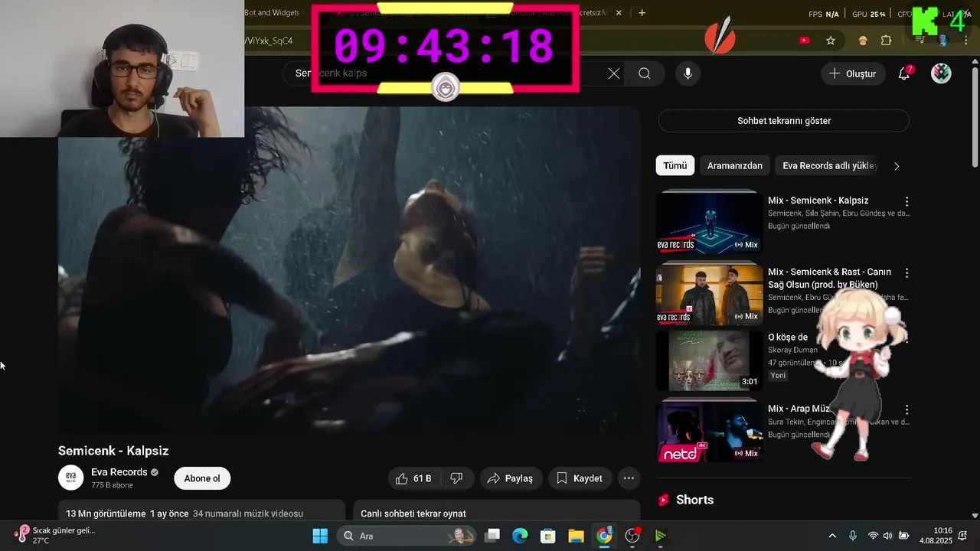The image size is (980, 551).
Task: Switch to Chrome on taskbar
Action: pos(604,536)
